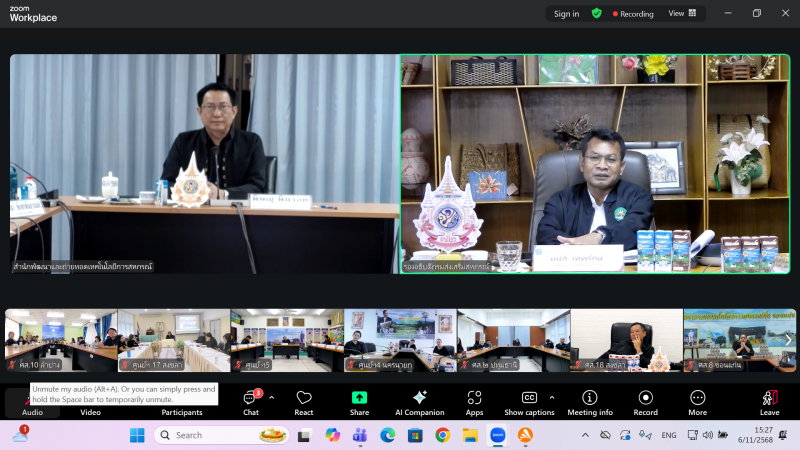This screenshot has height=450, width=800.
Task: Click the encryption shield icon
Action: coord(597,13)
